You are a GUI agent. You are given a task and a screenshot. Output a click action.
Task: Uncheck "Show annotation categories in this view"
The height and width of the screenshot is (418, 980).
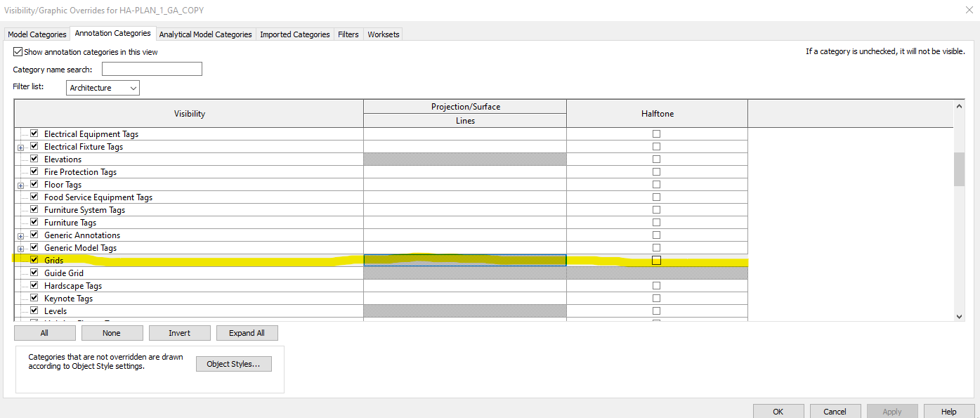(18, 51)
